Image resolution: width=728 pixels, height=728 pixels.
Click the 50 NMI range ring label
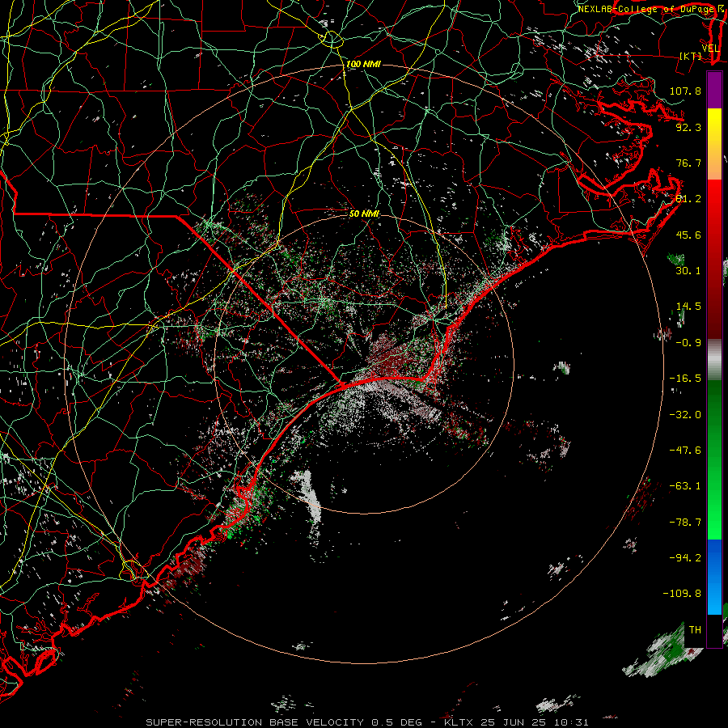pyautogui.click(x=364, y=214)
